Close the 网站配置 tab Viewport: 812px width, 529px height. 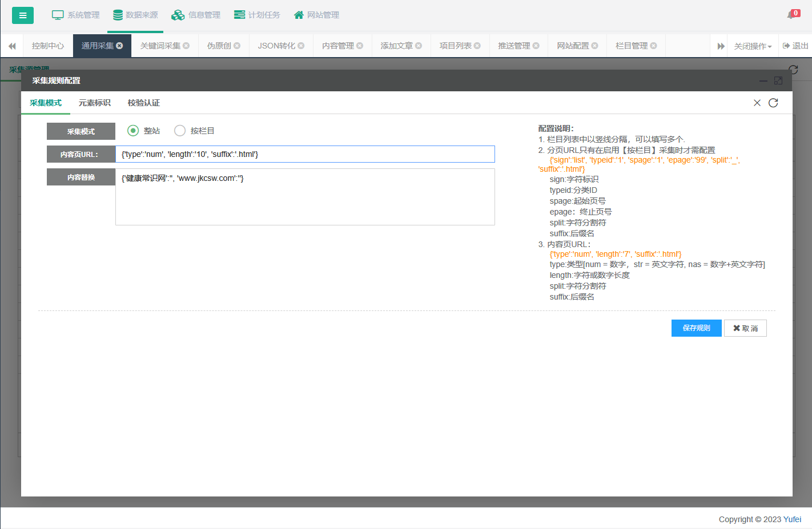[x=595, y=46]
